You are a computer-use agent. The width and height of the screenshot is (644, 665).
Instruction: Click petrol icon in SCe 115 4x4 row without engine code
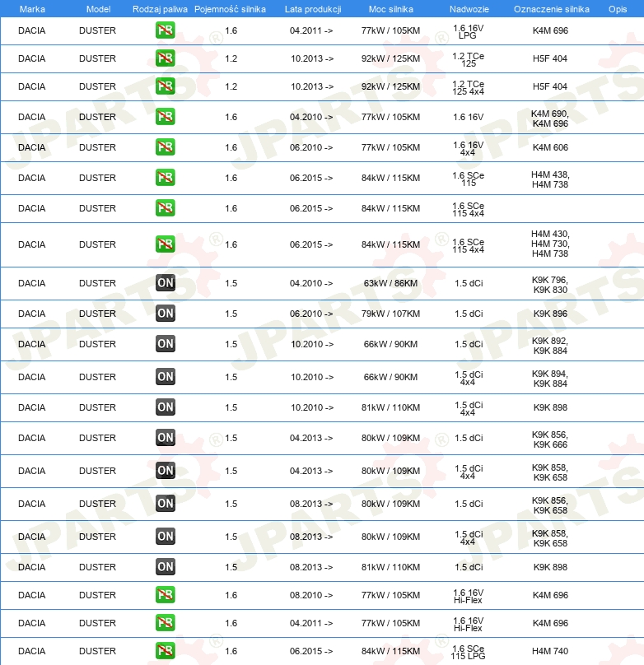165,209
